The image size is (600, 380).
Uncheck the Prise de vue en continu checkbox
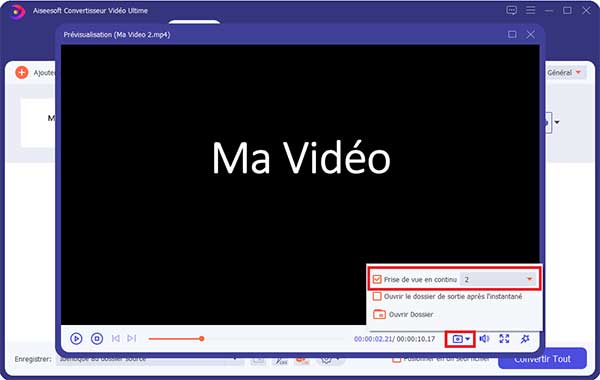pos(377,279)
